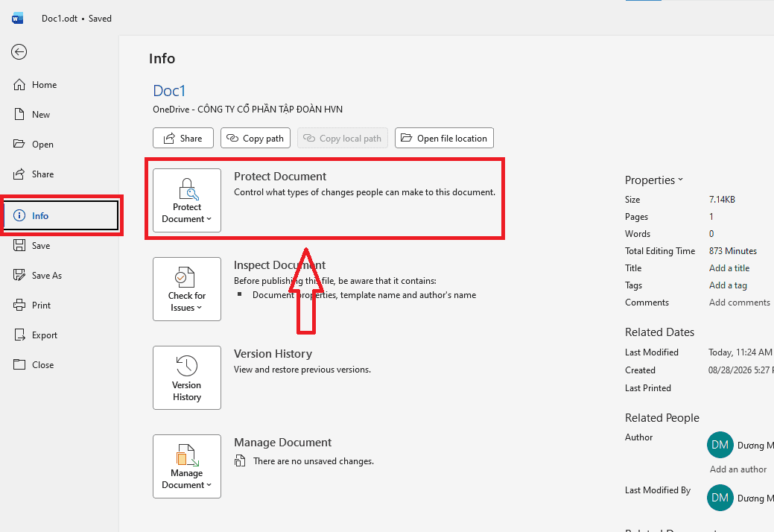Viewport: 774px width, 532px height.
Task: Click the Copy path button
Action: pos(256,138)
